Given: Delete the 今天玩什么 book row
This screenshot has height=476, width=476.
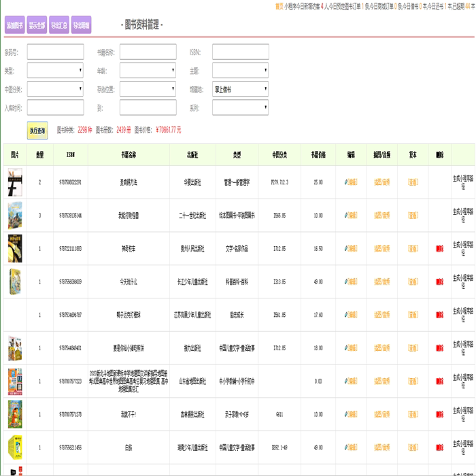Looking at the screenshot, I should [x=439, y=282].
